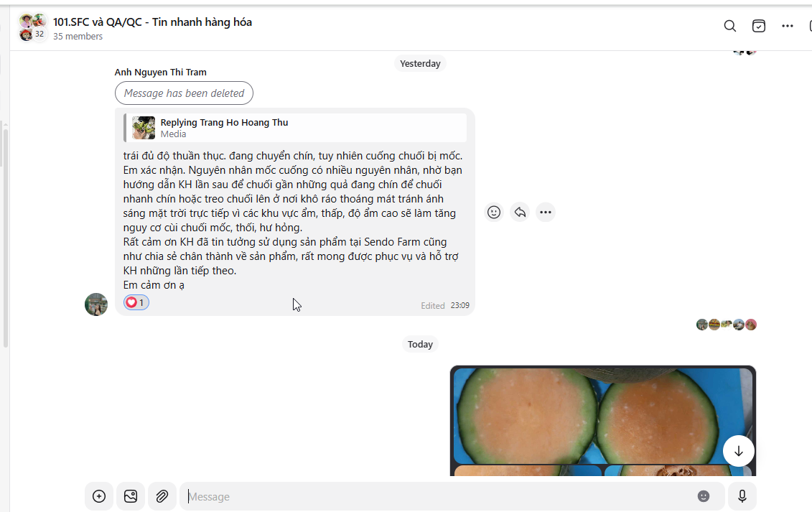Open the group avatar in header
The height and width of the screenshot is (512, 812).
(x=32, y=27)
